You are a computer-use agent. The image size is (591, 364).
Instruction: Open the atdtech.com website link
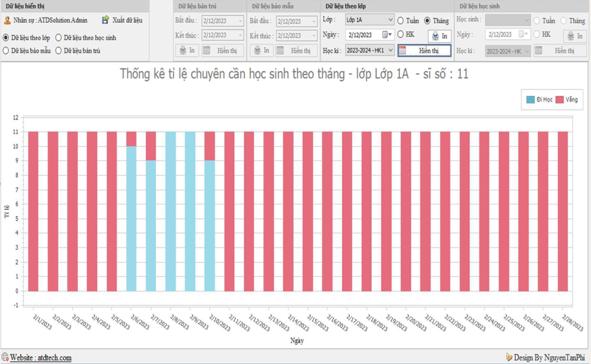[40, 358]
